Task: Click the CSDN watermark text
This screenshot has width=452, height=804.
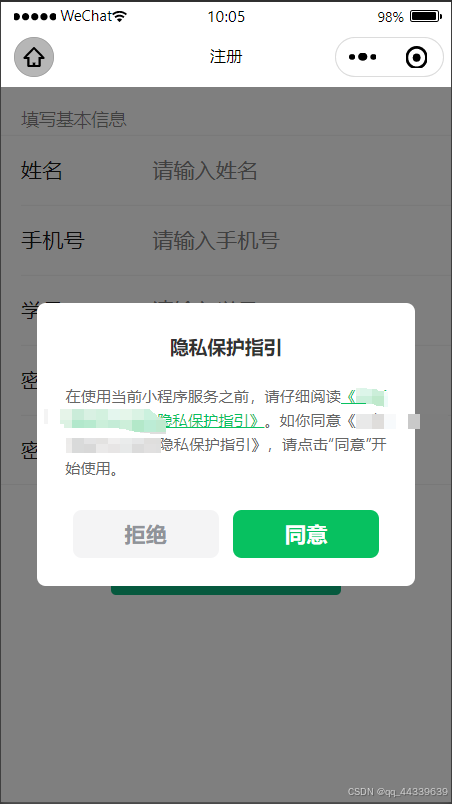Action: pyautogui.click(x=397, y=792)
